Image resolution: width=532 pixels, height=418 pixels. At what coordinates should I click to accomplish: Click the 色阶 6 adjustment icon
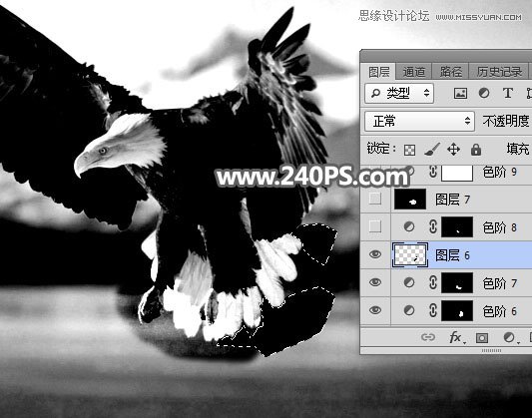click(409, 310)
